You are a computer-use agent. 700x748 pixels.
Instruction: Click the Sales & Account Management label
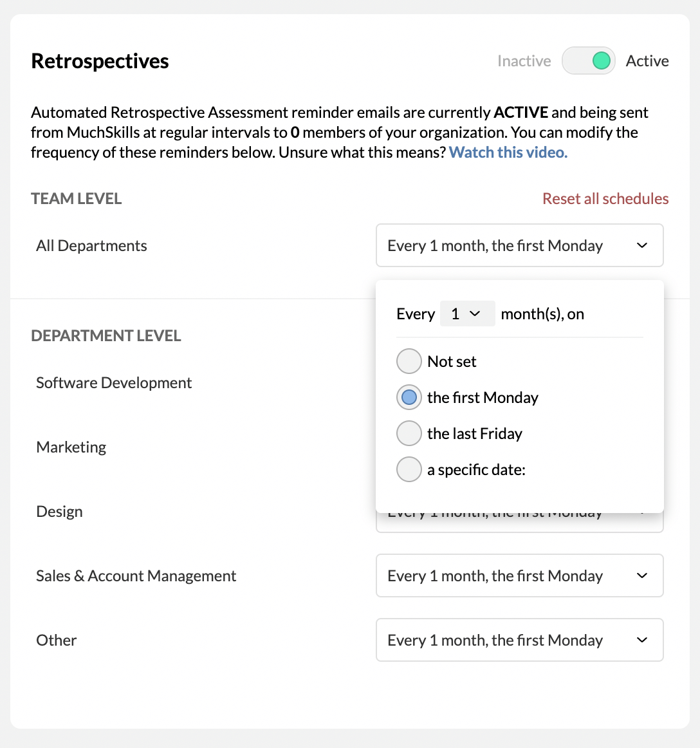click(x=136, y=575)
